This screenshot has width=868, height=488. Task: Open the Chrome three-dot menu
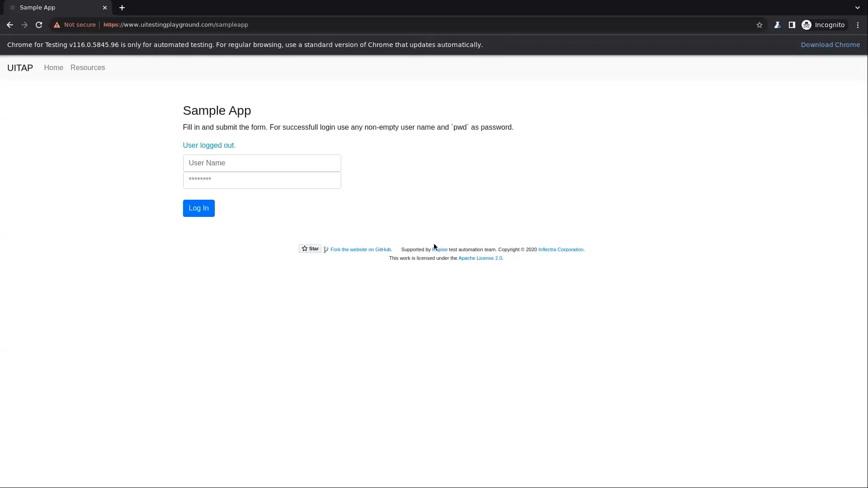click(858, 25)
